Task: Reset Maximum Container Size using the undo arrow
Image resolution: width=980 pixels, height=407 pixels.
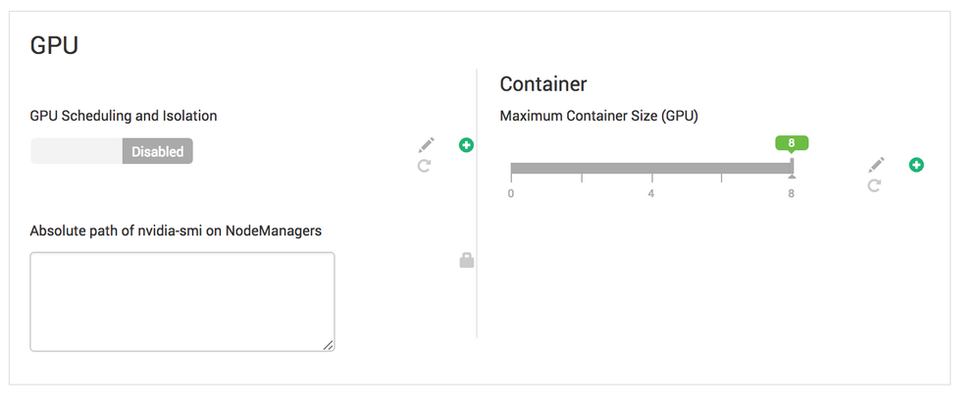Action: click(x=874, y=184)
